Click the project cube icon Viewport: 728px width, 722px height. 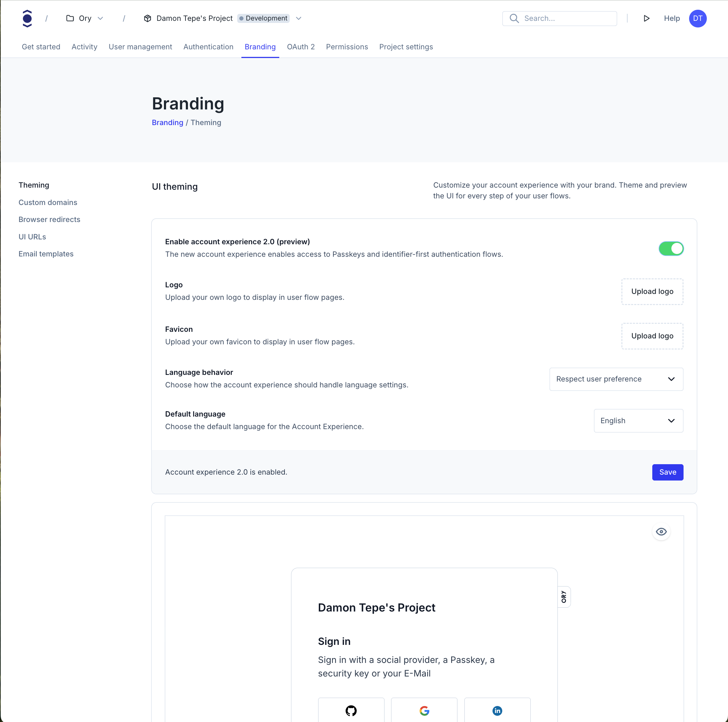148,18
